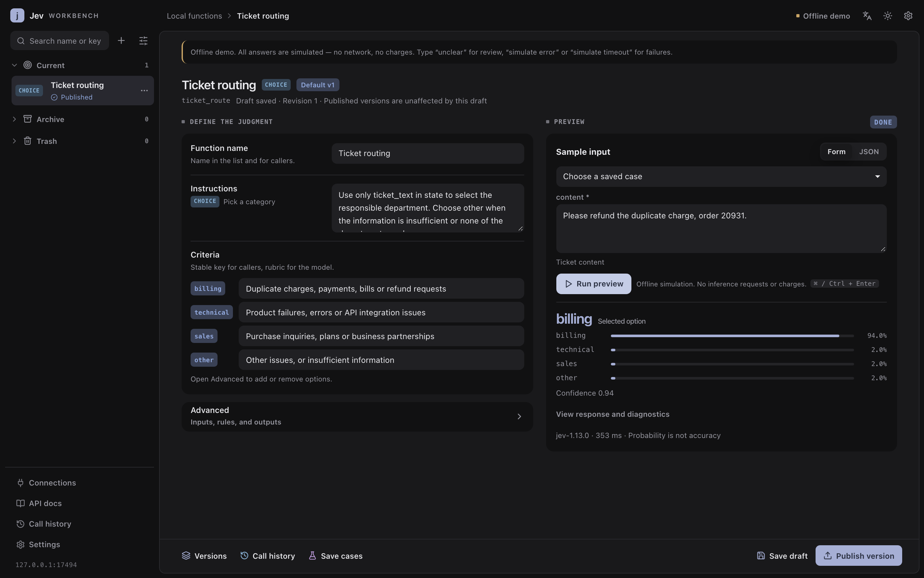924x578 pixels.
Task: Click the 94.0% billing value
Action: tap(877, 336)
